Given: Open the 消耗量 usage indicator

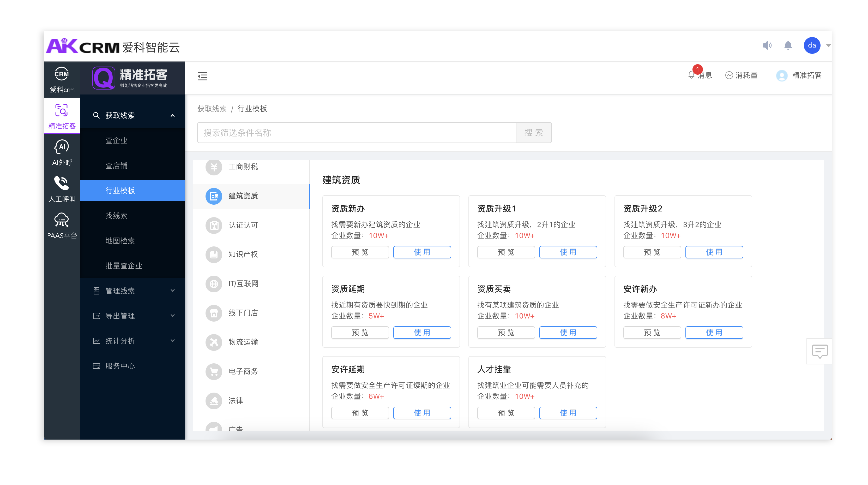Looking at the screenshot, I should 741,75.
